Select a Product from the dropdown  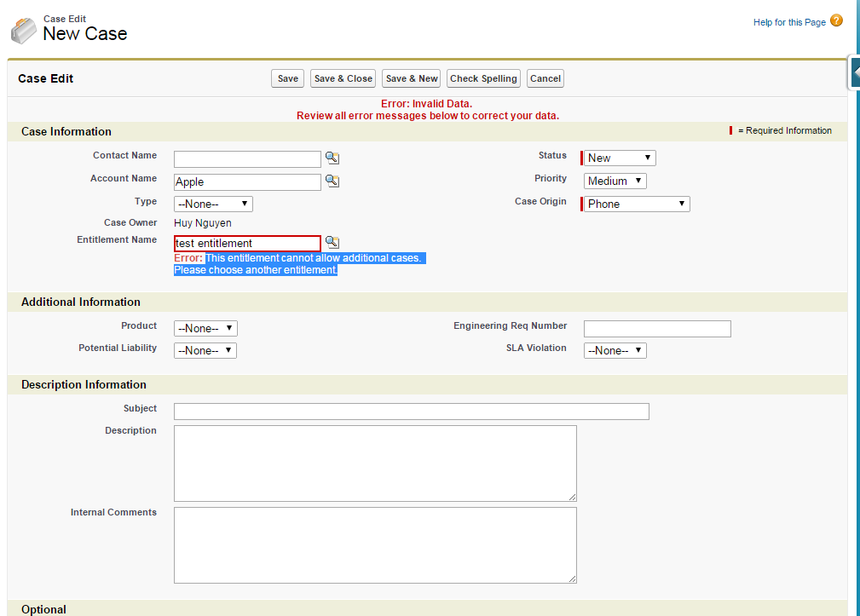pos(205,328)
